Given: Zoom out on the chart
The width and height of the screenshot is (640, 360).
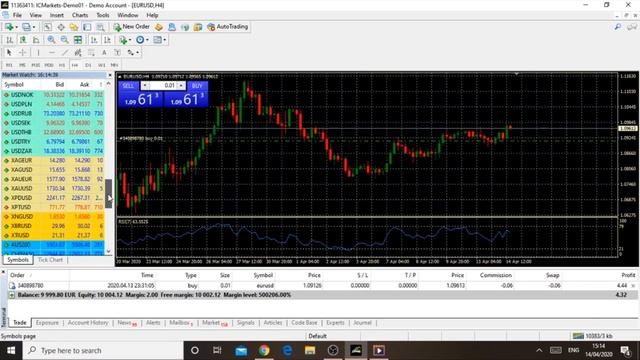Looking at the screenshot, I should pyautogui.click(x=64, y=40).
